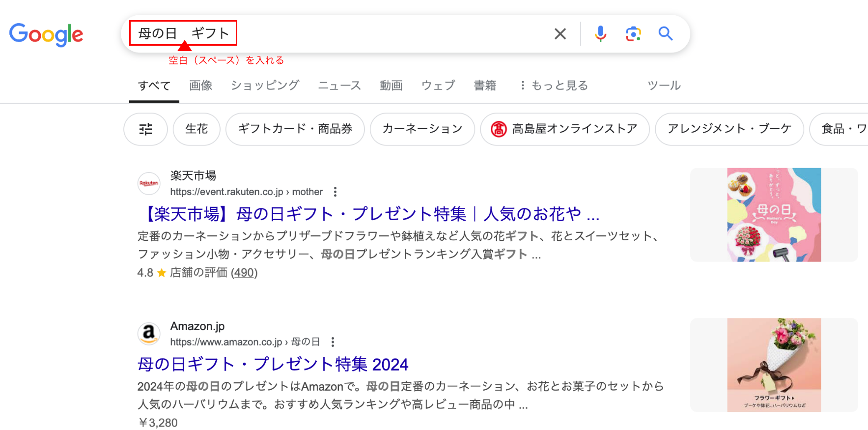Filter results by the 生花 chip

coord(196,129)
